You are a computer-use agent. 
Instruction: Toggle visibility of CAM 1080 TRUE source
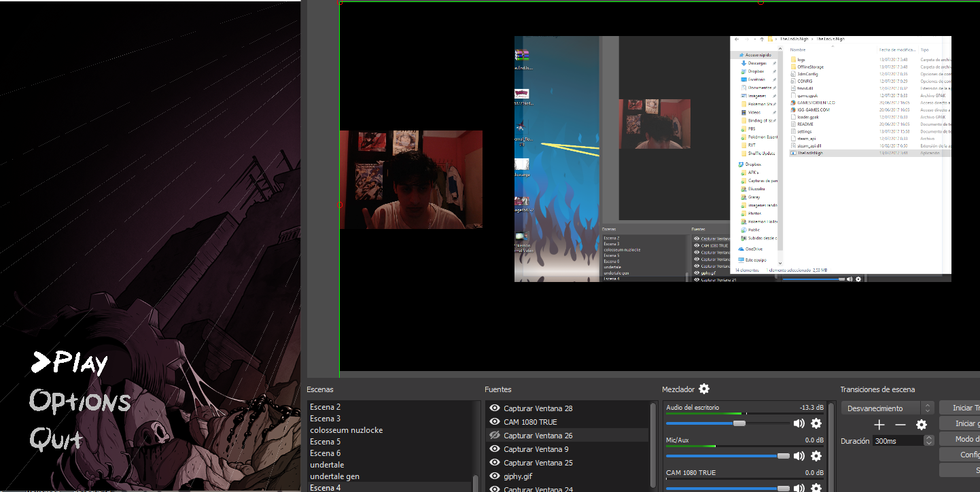(495, 422)
